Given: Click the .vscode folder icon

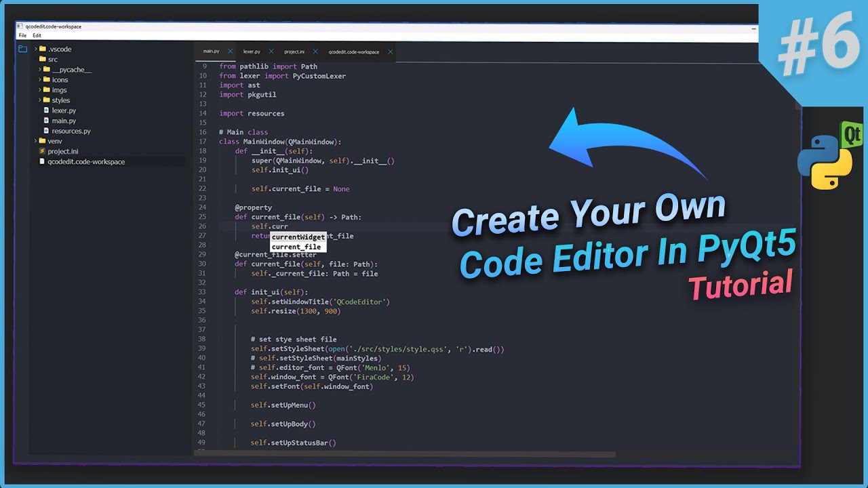Looking at the screenshot, I should tap(43, 49).
